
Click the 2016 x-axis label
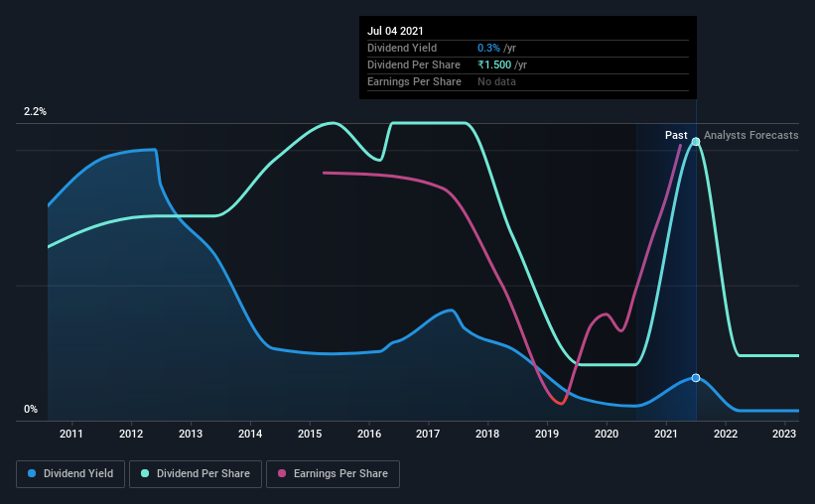pos(369,434)
